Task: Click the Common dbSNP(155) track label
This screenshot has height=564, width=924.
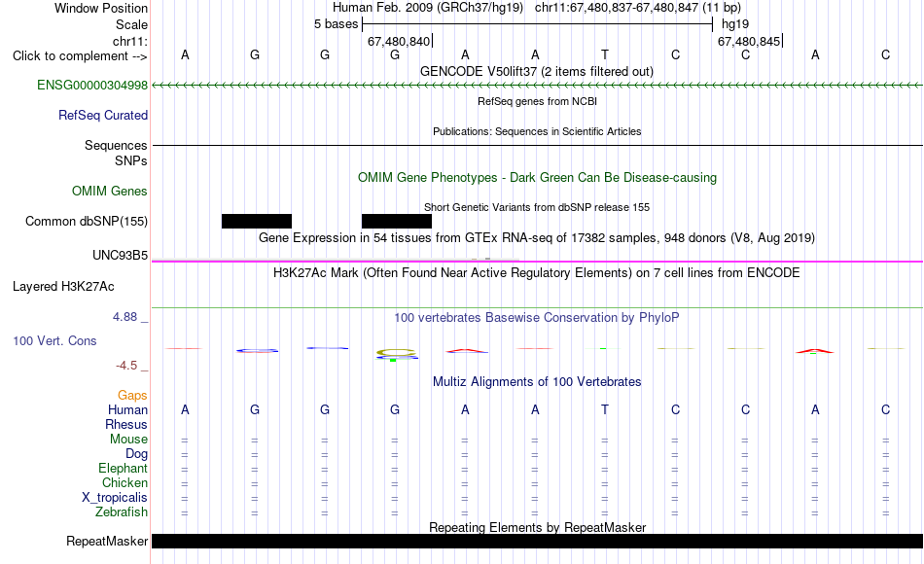Action: (x=86, y=221)
